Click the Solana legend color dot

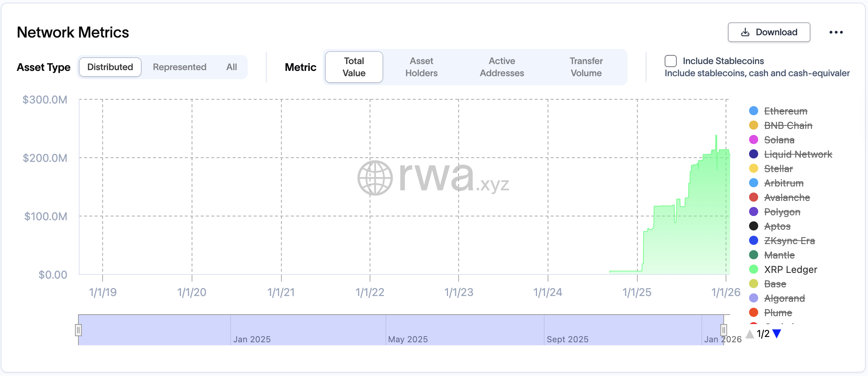coord(754,140)
